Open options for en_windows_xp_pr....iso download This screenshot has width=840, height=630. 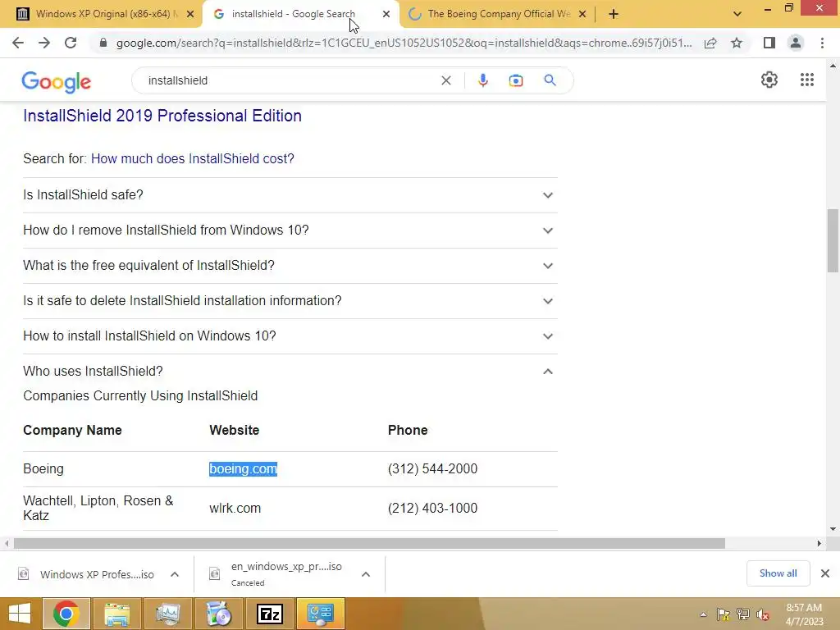[366, 574]
